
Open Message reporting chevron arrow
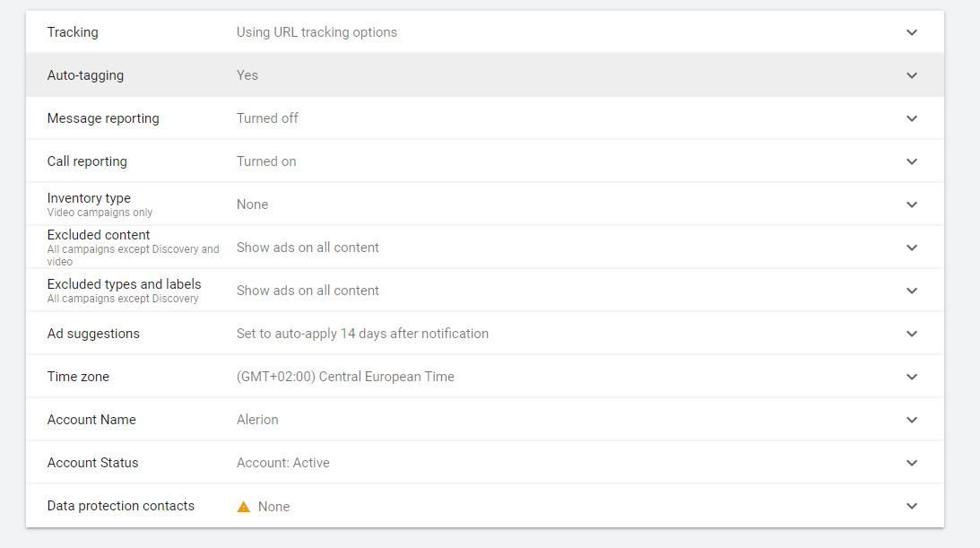click(x=912, y=118)
